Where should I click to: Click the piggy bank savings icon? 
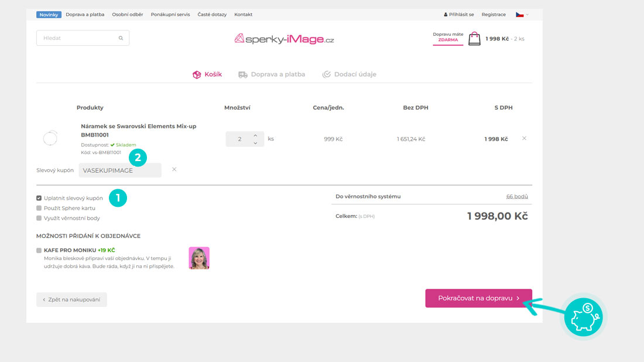[583, 317]
